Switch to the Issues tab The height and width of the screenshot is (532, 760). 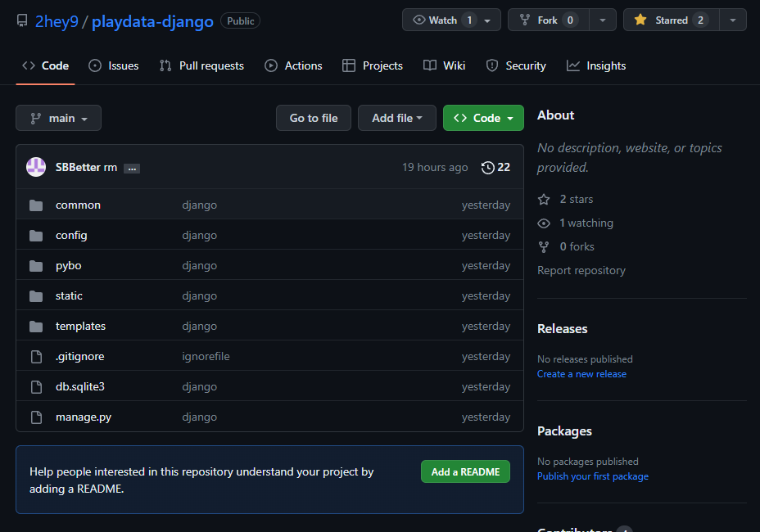(113, 65)
